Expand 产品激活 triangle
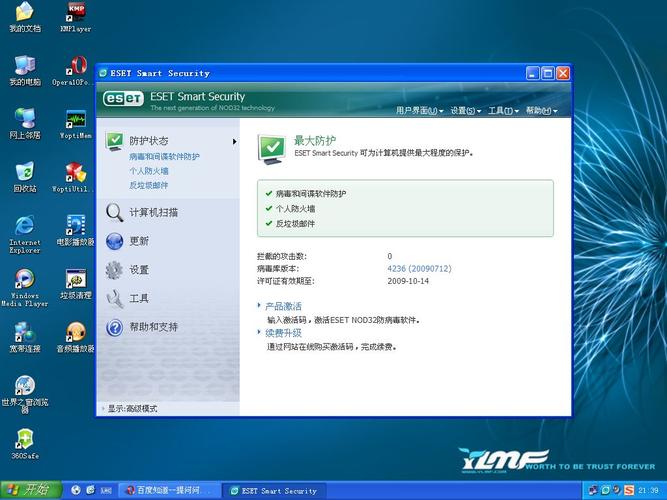Screen dimensions: 667x500 click(259, 305)
